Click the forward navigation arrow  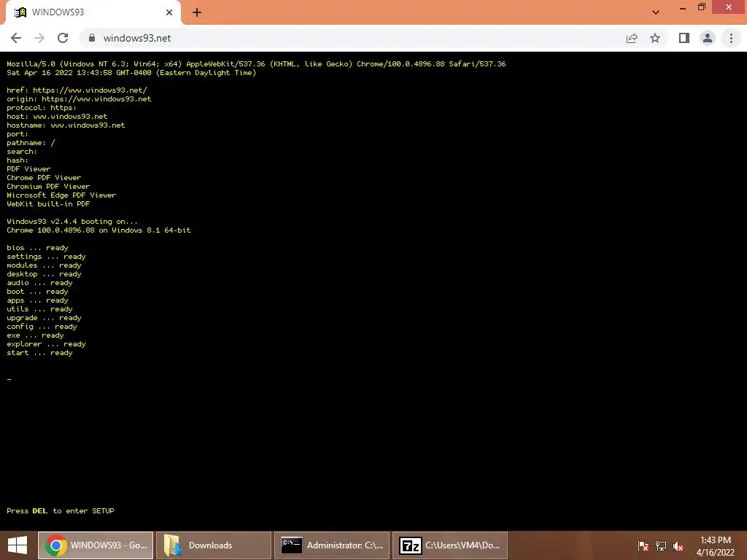[x=39, y=38]
